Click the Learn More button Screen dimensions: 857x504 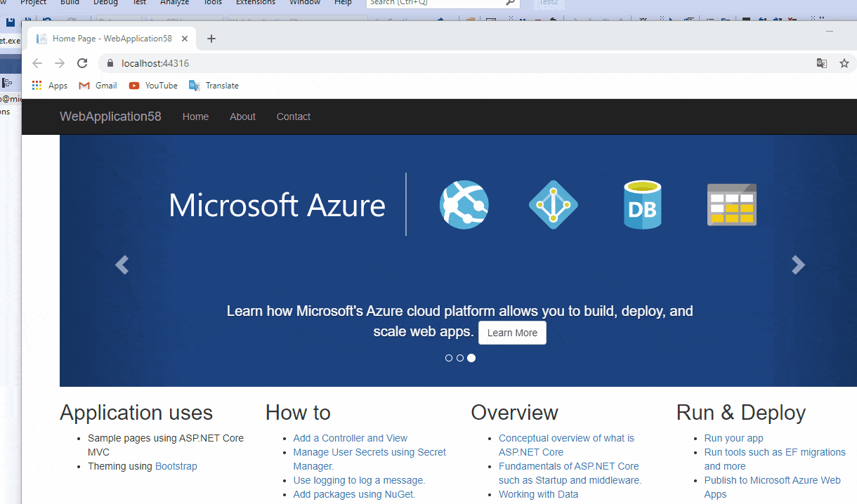tap(512, 333)
